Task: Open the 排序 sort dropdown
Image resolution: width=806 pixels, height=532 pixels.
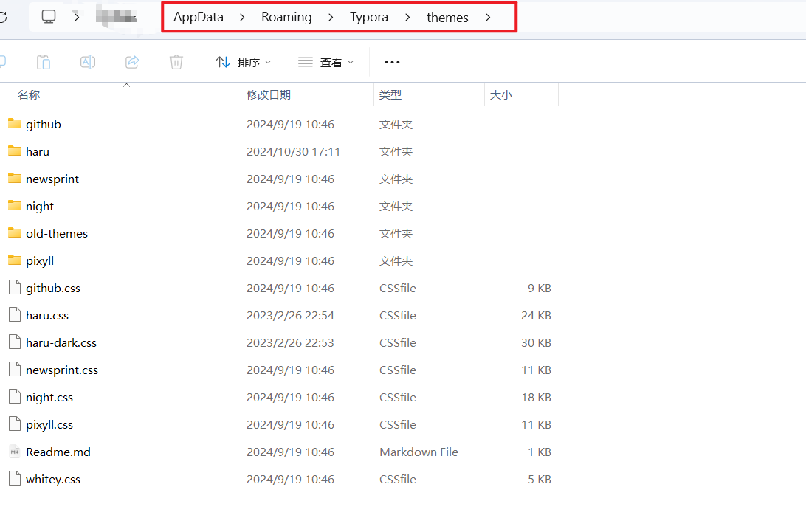Action: [243, 62]
